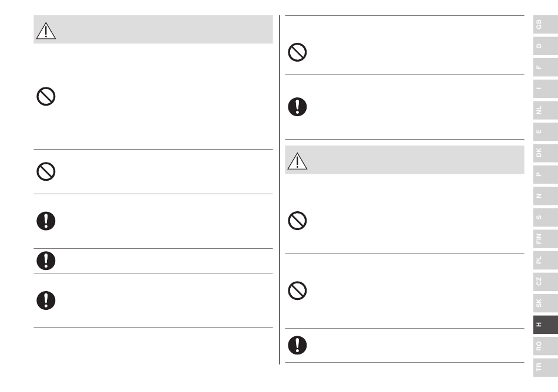Screen dimensions: 558x392
Task: Click the warning triangle in the right column banner
Action: pos(297,161)
